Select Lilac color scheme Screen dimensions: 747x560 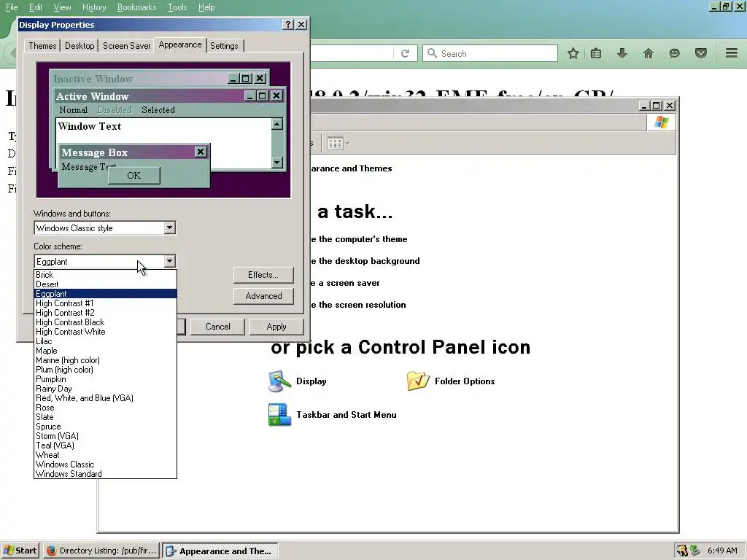105,341
